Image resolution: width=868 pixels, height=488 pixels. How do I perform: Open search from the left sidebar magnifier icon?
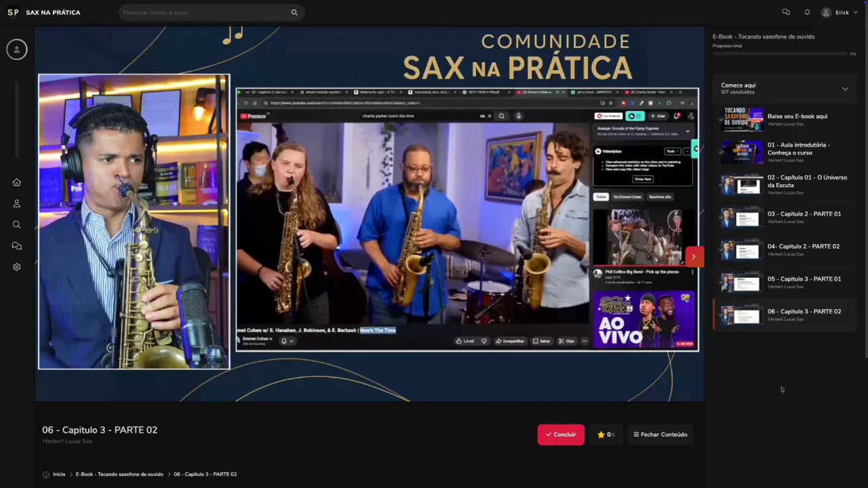pyautogui.click(x=17, y=224)
